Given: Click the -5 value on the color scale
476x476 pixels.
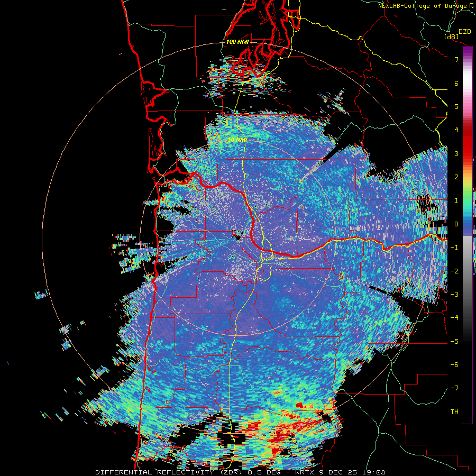Looking at the screenshot, I should click(x=454, y=341).
